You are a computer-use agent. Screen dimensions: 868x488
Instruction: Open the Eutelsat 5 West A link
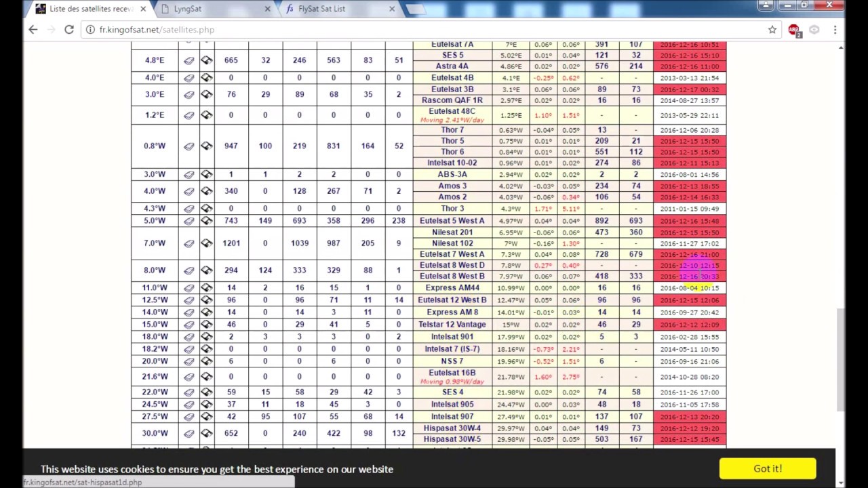coord(452,221)
